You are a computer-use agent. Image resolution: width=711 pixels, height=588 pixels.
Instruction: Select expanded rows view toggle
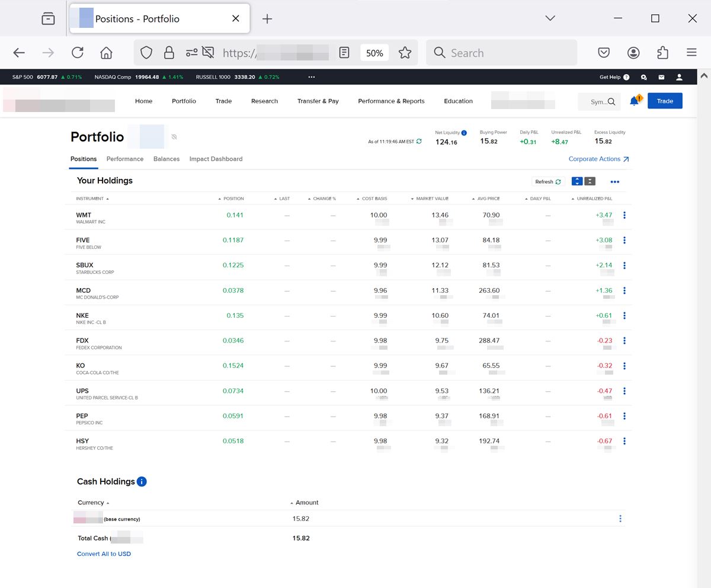click(x=577, y=181)
